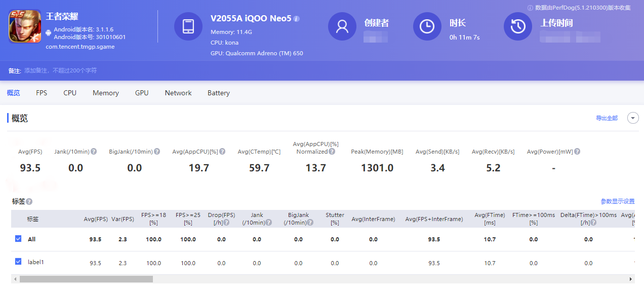Open help icon in BigJank column header
Image resolution: width=644 pixels, height=290 pixels.
click(310, 223)
